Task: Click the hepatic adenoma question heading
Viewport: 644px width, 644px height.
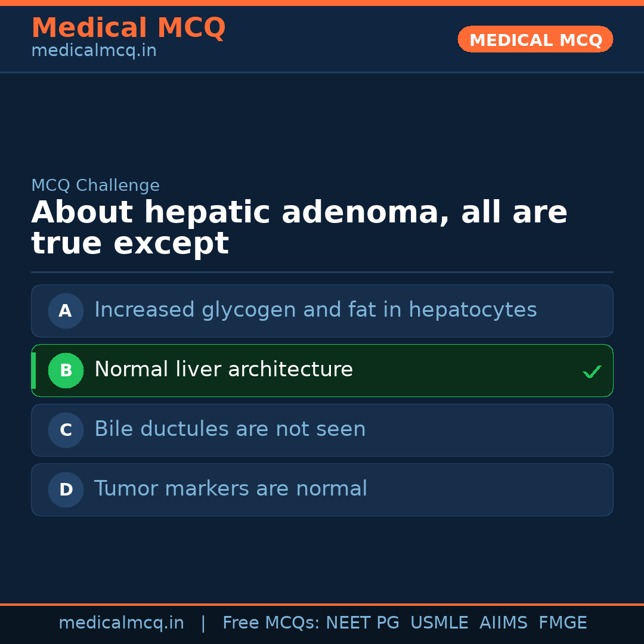Action: [x=298, y=228]
